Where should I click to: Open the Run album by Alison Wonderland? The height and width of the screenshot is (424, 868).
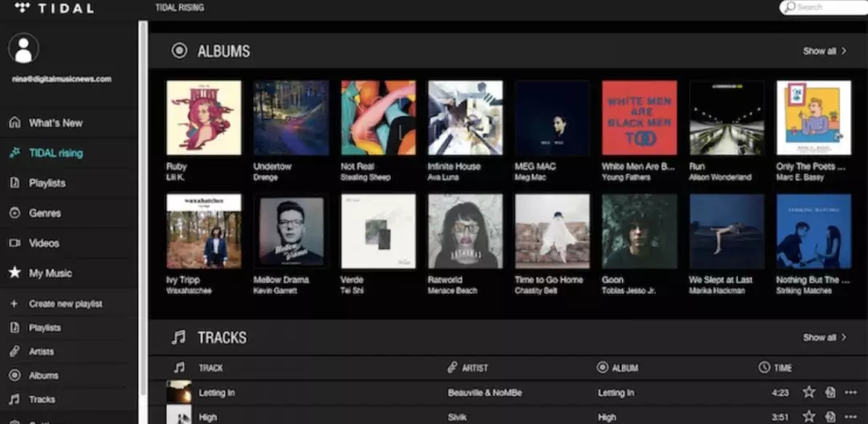click(727, 117)
